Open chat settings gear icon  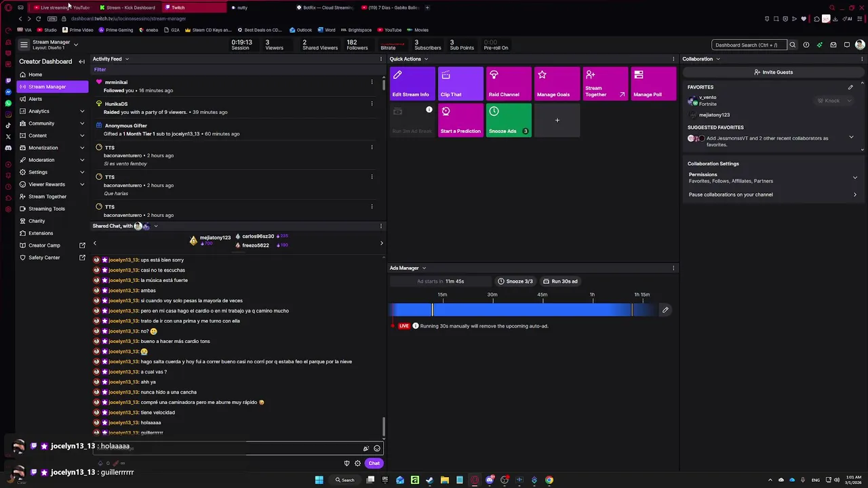[x=357, y=463]
